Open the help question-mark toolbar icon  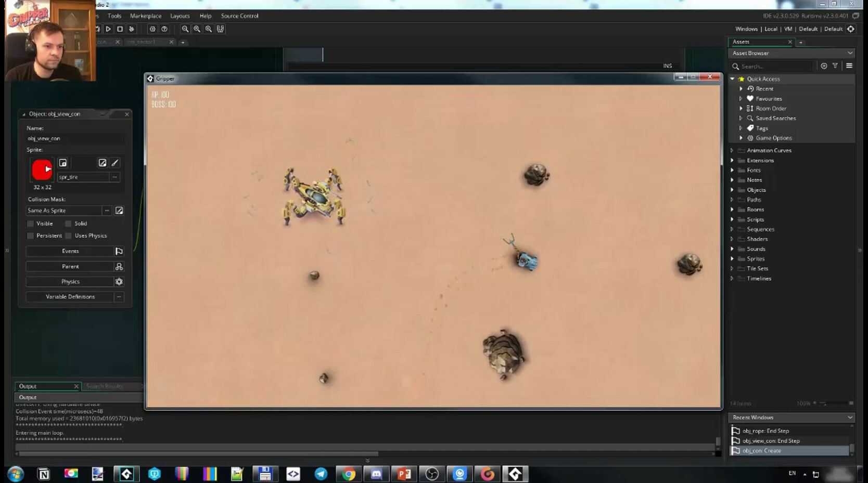click(x=164, y=29)
